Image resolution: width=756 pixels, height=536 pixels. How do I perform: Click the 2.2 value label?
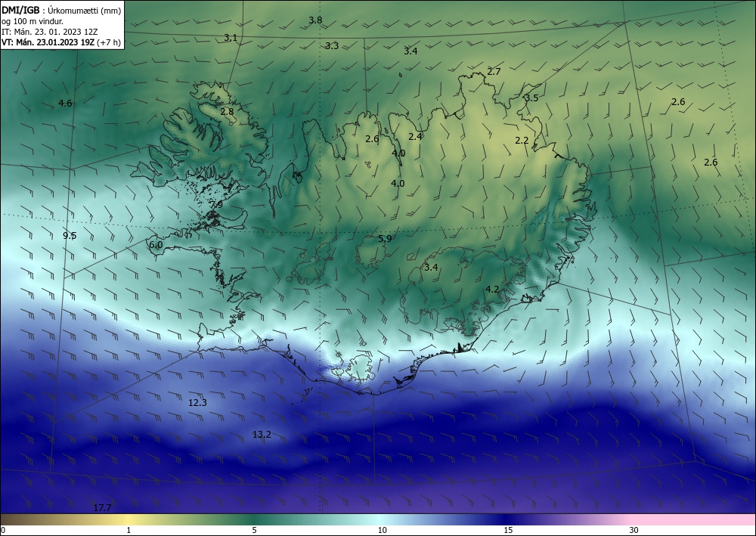(522, 141)
